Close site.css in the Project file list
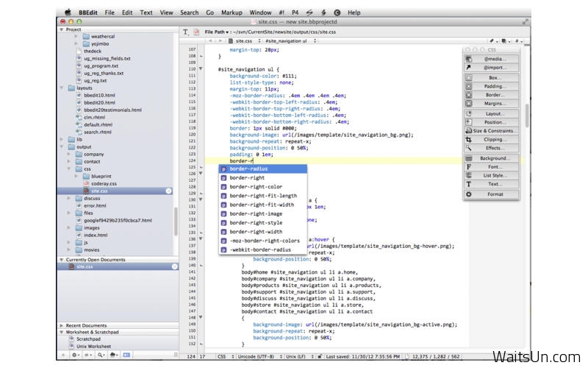 169,191
